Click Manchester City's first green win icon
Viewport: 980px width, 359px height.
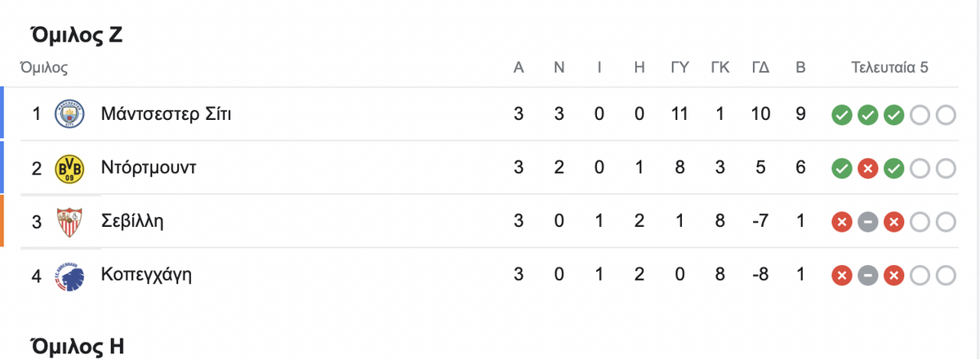[842, 115]
